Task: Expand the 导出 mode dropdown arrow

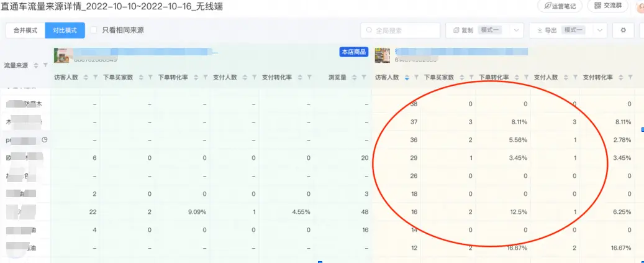Action: (600, 30)
